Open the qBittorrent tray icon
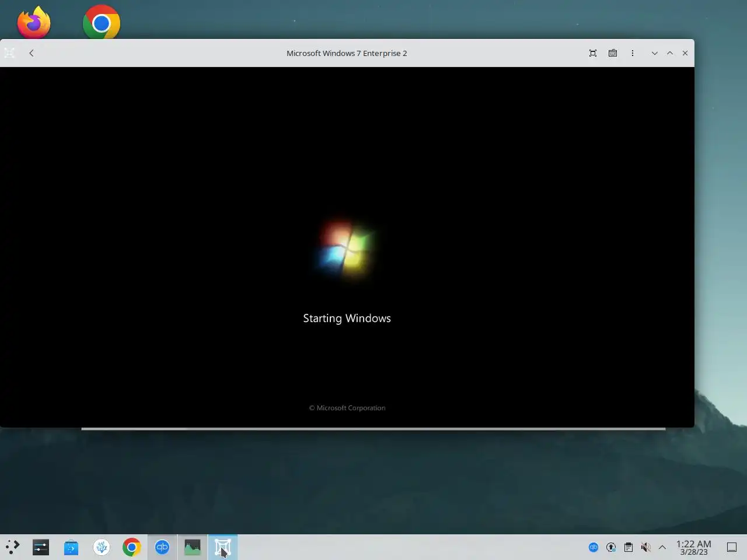The width and height of the screenshot is (747, 560). (594, 547)
